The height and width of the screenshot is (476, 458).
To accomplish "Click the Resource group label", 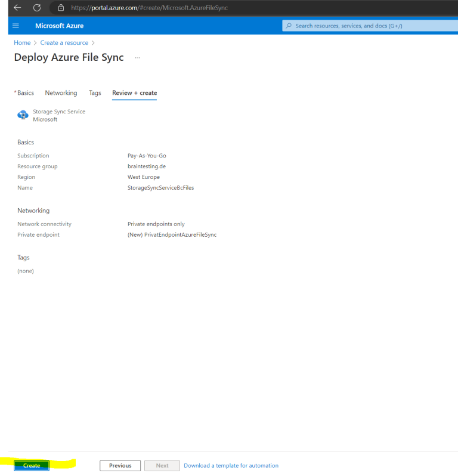I will pyautogui.click(x=38, y=166).
